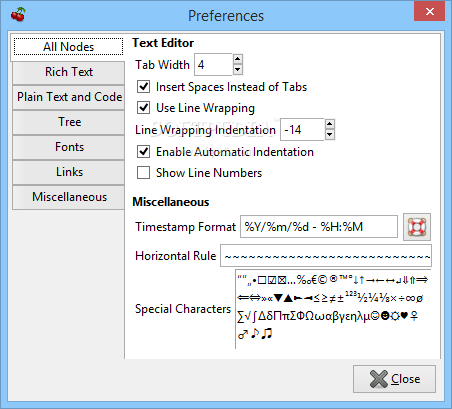Click the Line Wrapping Indentation label
The height and width of the screenshot is (409, 452).
point(205,130)
